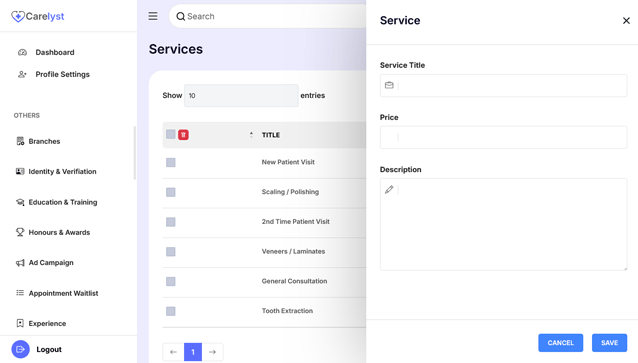Open Honours & Awards menu item

tap(59, 232)
